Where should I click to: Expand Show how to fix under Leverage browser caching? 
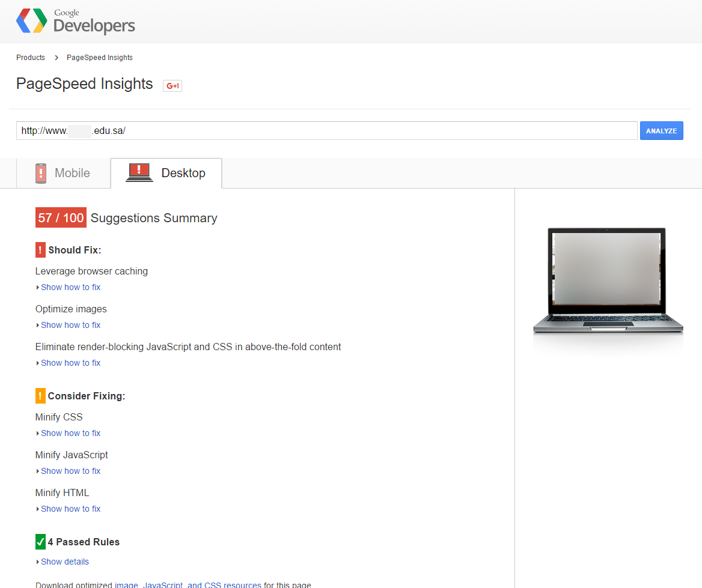(70, 287)
